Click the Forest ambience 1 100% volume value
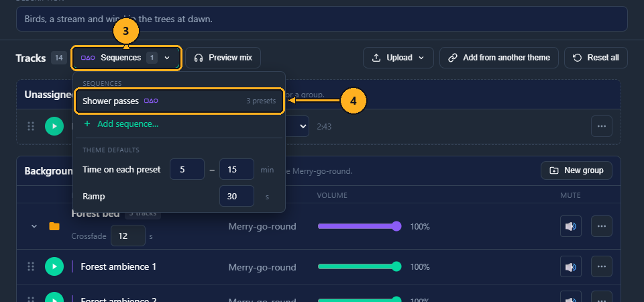 pos(420,267)
